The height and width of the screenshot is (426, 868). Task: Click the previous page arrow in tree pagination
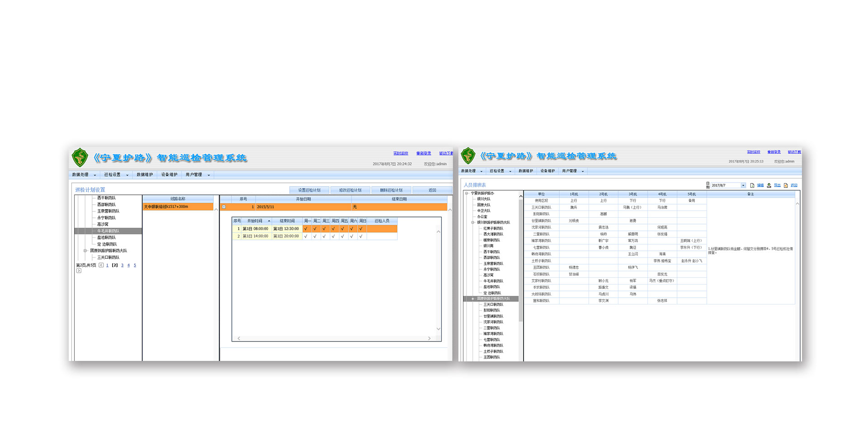(x=101, y=265)
